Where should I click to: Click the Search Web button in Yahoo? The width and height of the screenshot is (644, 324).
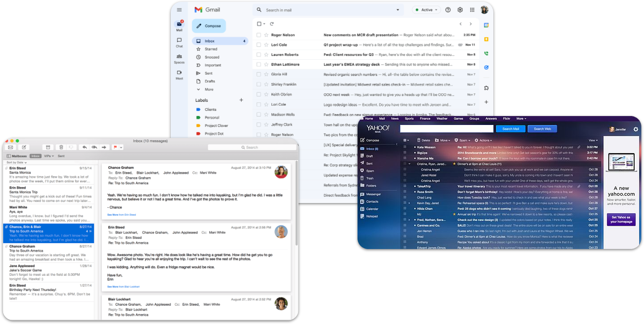[542, 129]
